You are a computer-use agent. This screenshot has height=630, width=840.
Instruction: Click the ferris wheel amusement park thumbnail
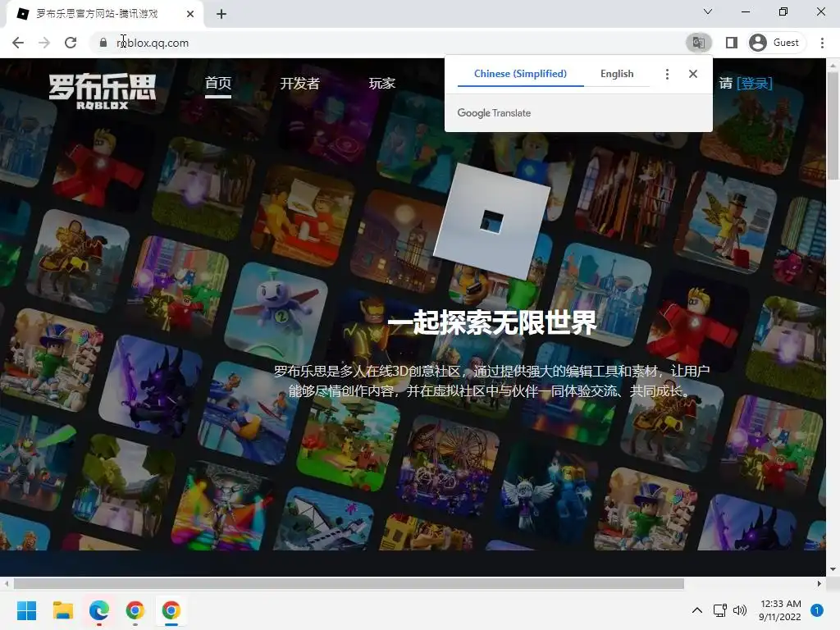click(x=447, y=466)
